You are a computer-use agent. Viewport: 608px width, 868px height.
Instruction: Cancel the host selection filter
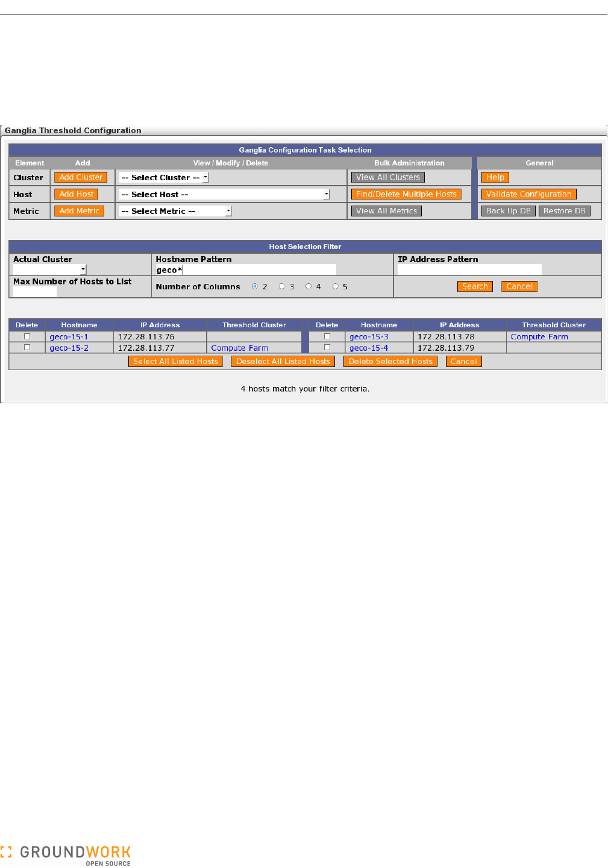coord(519,286)
